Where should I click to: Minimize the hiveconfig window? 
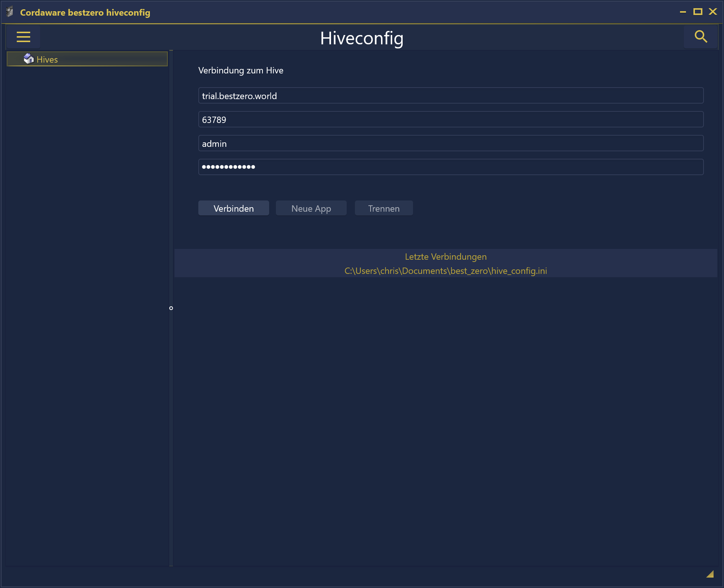click(x=683, y=12)
